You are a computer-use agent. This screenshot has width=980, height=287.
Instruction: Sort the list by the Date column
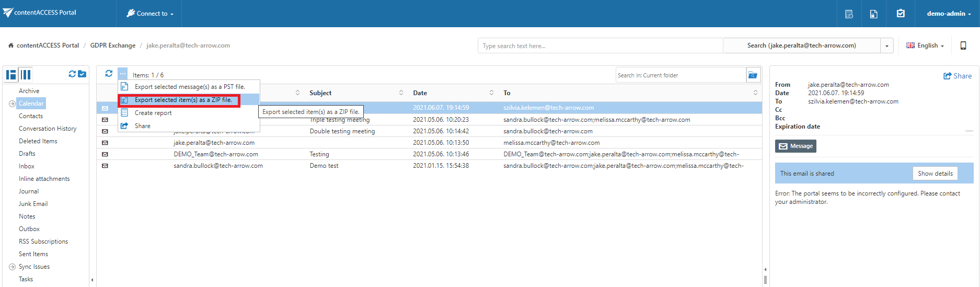[x=420, y=93]
